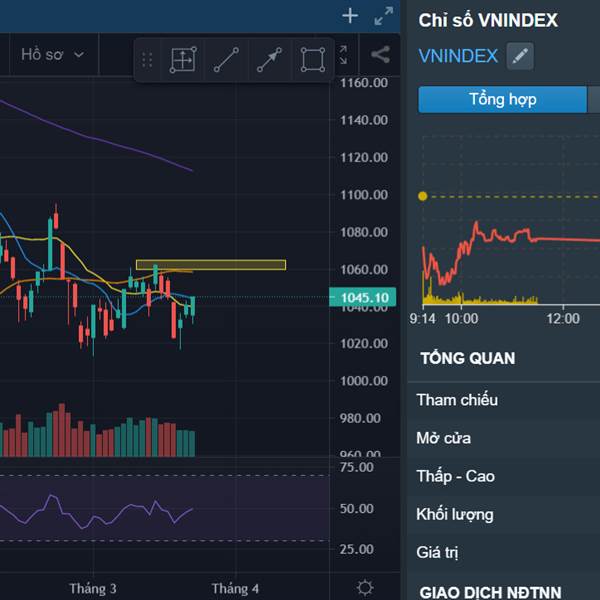Image resolution: width=600 pixels, height=600 pixels.
Task: Select the arrow line drawing tool
Action: [269, 60]
